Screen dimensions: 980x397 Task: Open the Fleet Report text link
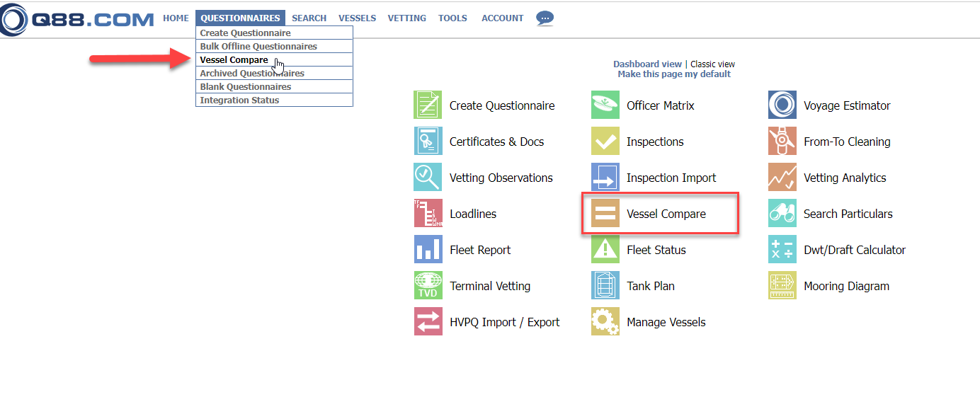480,250
